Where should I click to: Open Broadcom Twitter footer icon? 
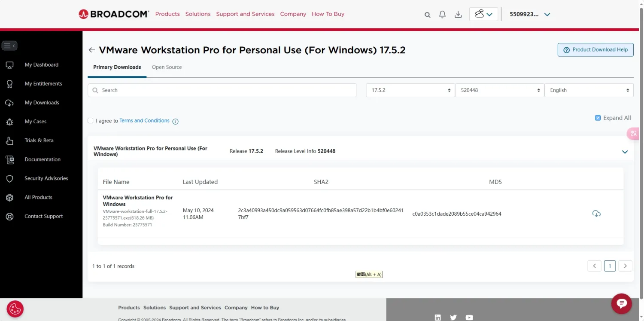point(453,318)
